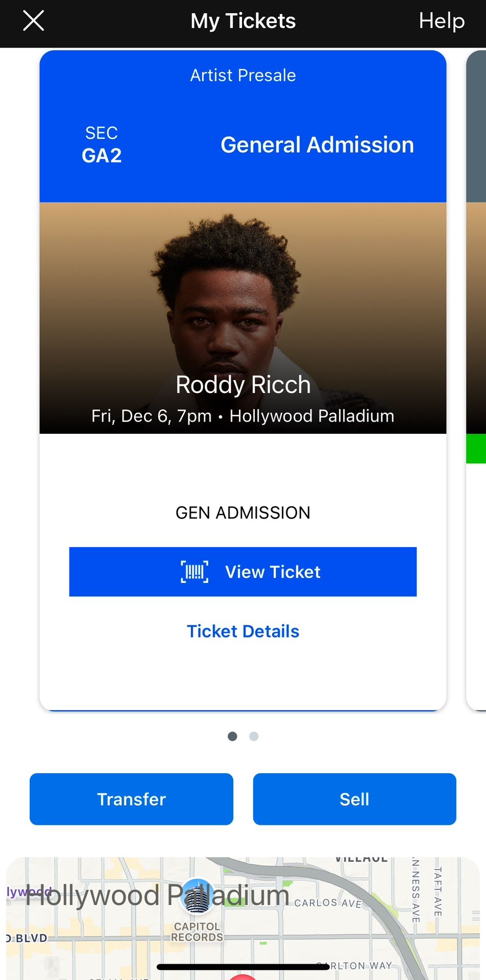Tap the View Ticket button

(243, 572)
